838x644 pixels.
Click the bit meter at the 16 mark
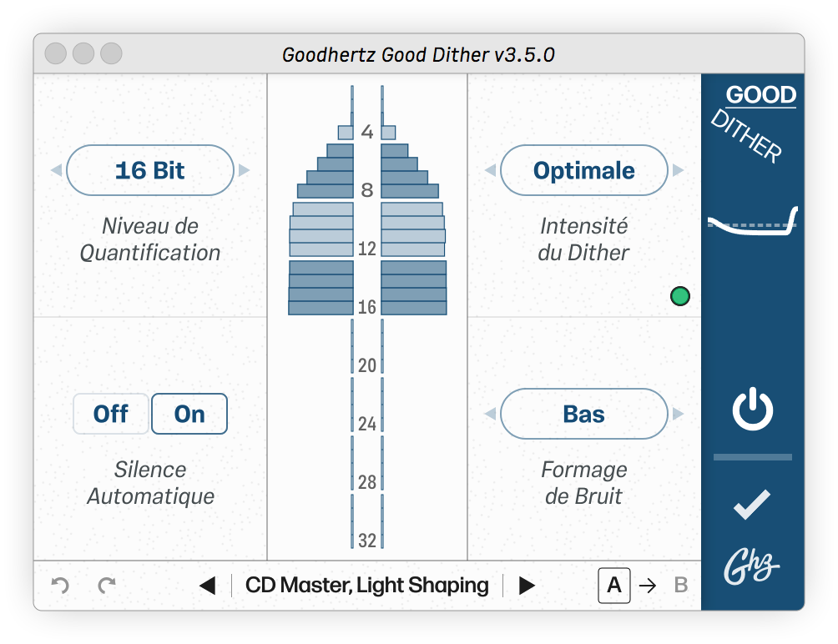point(367,308)
